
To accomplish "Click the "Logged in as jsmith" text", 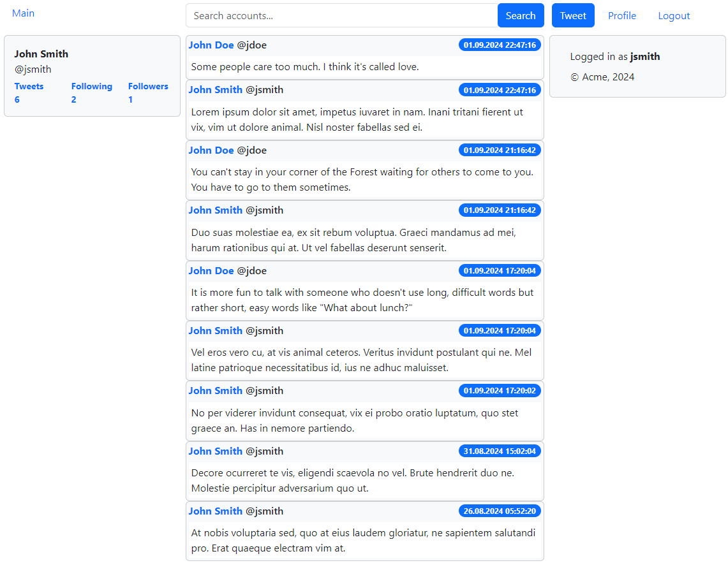I will [x=615, y=57].
